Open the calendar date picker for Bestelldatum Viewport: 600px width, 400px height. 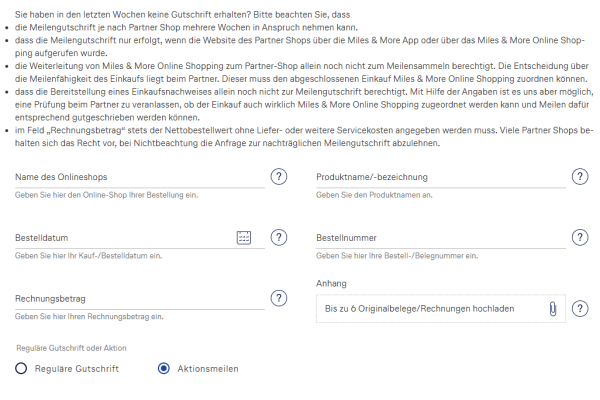[243, 238]
